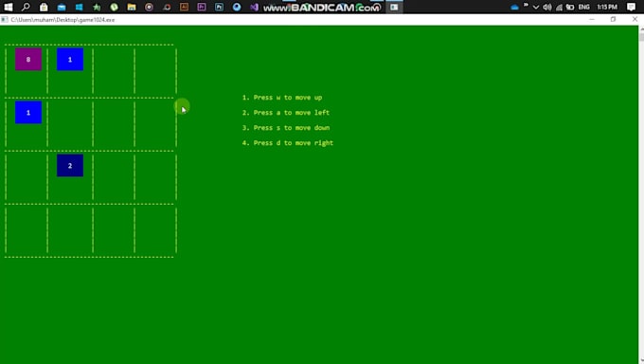644x364 pixels.
Task: Launch Visual Studio from the taskbar
Action: click(254, 7)
